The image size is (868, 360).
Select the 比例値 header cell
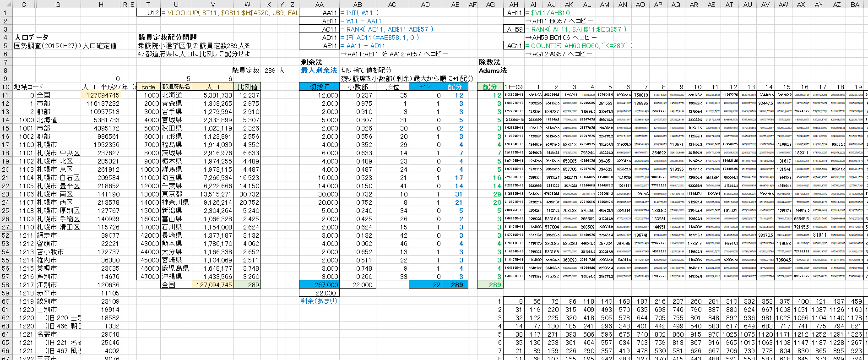point(247,87)
